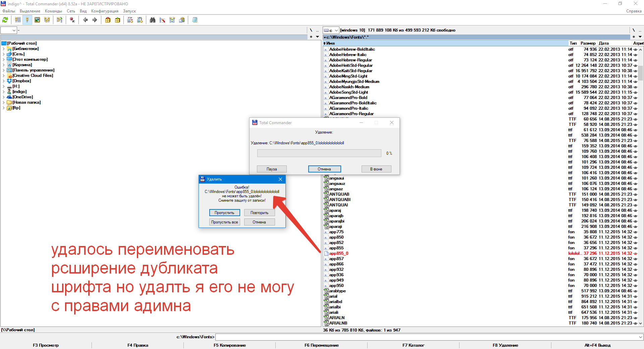Click the ftp folder icon in left panel

tap(9, 108)
